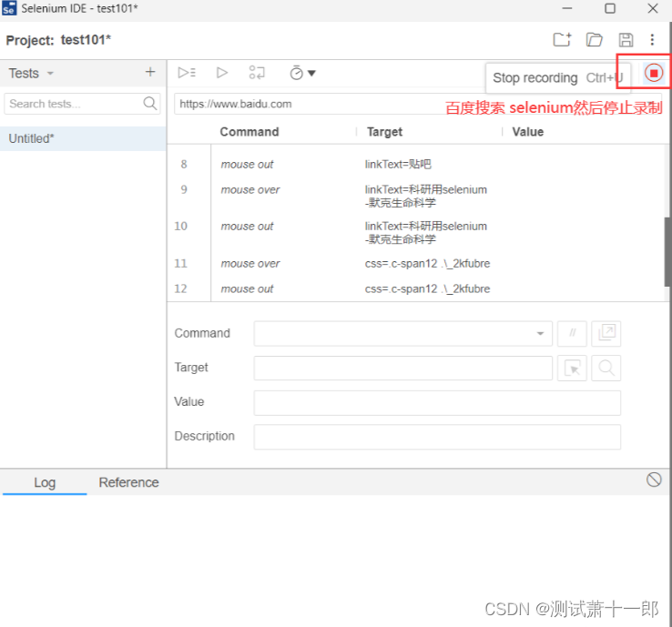The image size is (672, 627).
Task: Click the find target in page icon
Action: tap(606, 368)
